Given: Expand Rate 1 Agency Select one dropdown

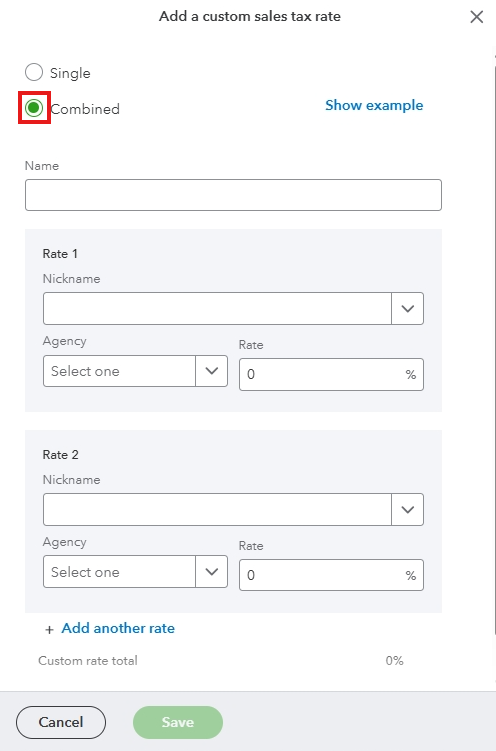Looking at the screenshot, I should pyautogui.click(x=135, y=371).
